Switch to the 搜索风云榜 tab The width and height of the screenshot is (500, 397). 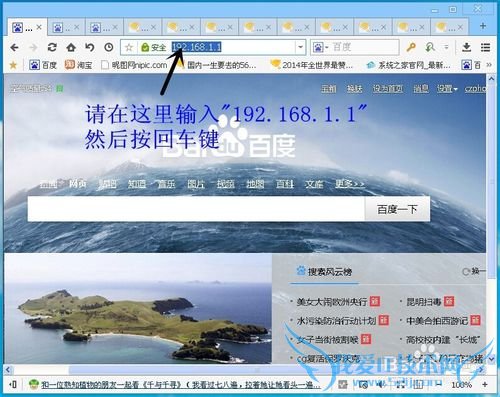coord(324,272)
